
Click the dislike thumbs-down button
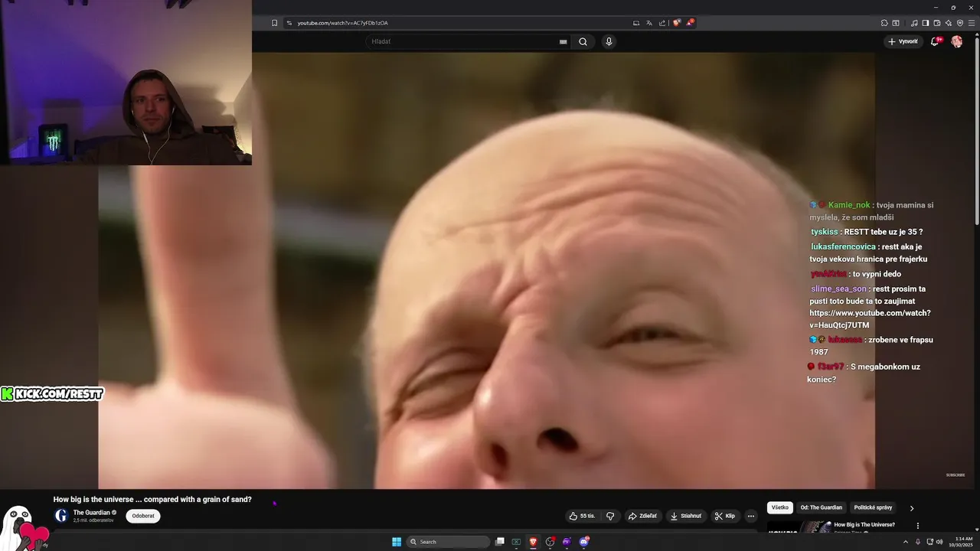tap(610, 516)
